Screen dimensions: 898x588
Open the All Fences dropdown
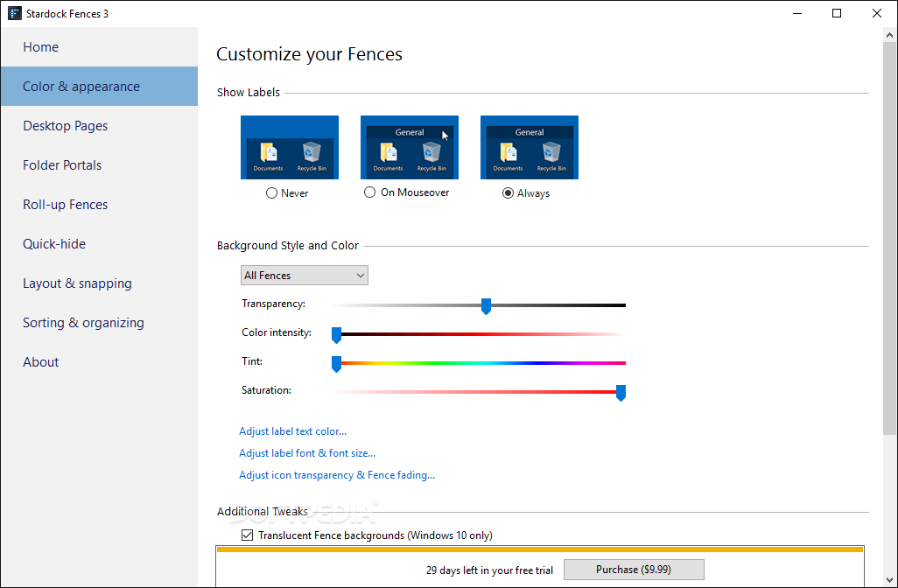click(x=304, y=276)
